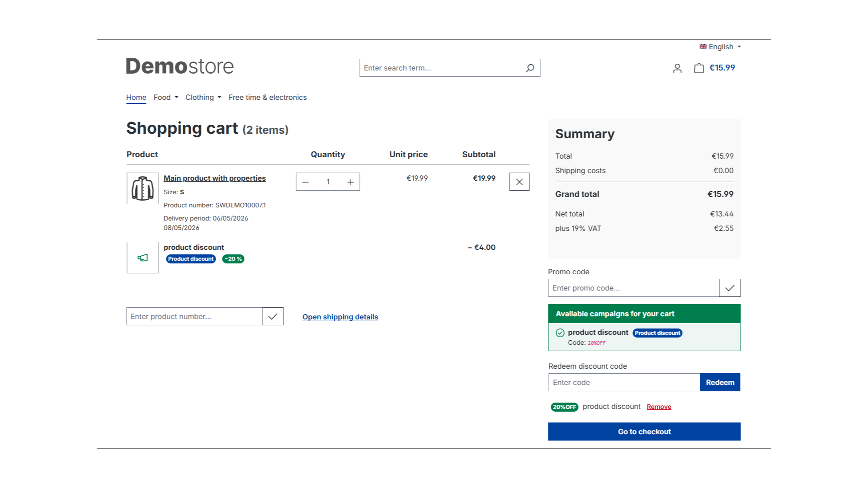
Task: Focus the product number input
Action: (194, 316)
